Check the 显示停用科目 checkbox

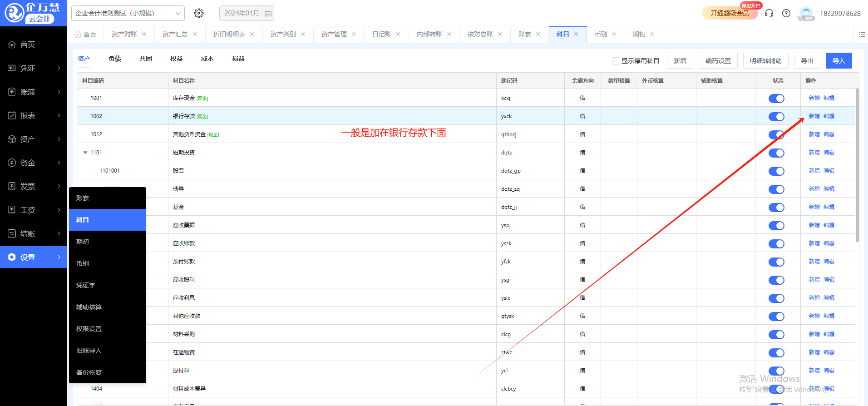pos(616,61)
